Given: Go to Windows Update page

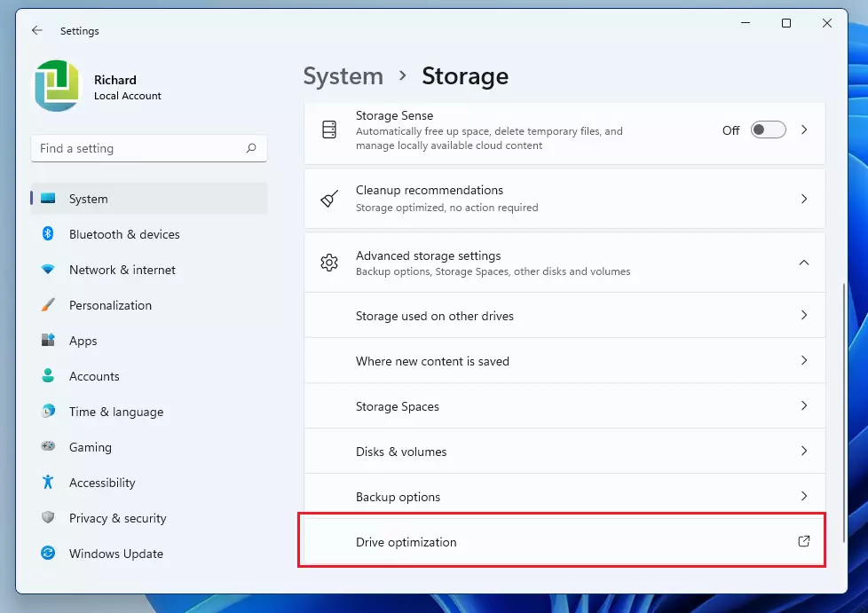Looking at the screenshot, I should [x=149, y=553].
